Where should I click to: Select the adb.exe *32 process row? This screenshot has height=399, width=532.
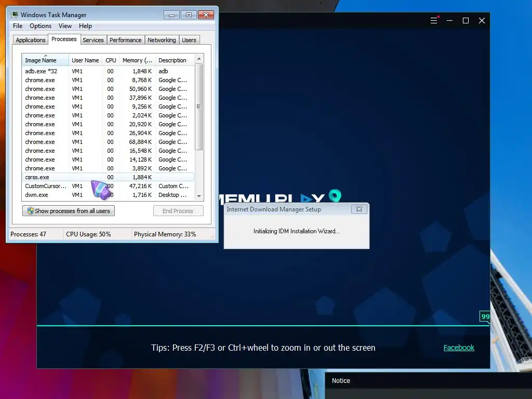[108, 71]
